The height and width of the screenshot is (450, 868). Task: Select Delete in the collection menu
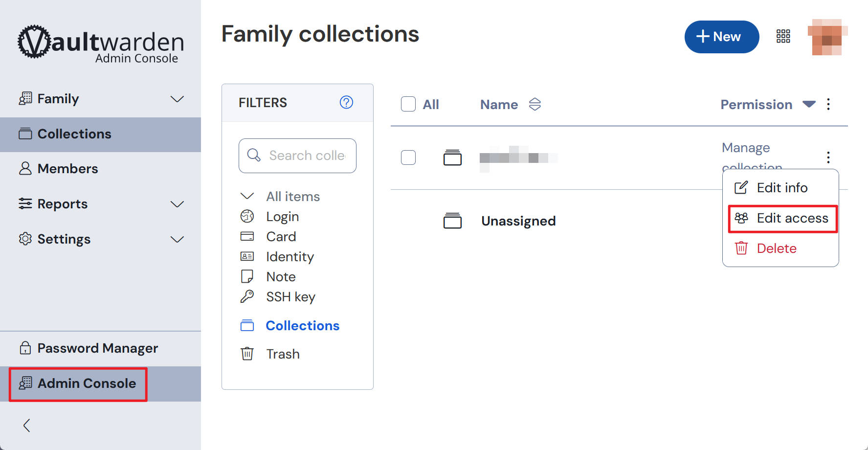(x=777, y=248)
